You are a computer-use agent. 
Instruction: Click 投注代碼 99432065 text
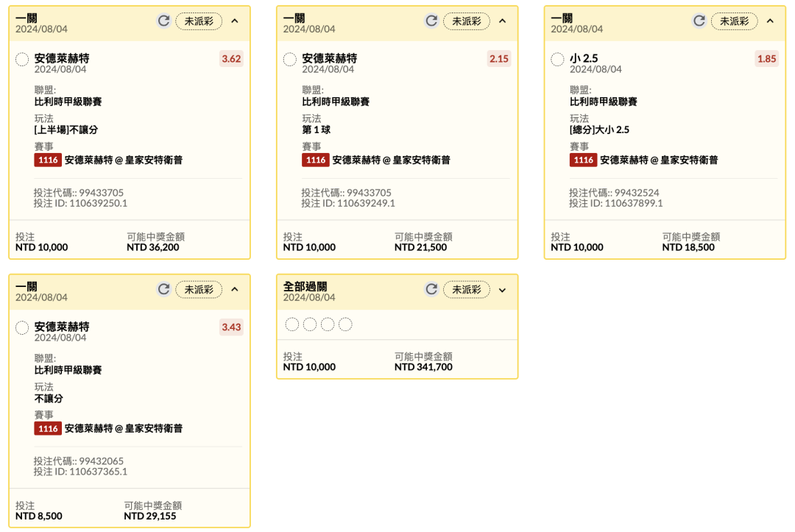click(x=79, y=461)
